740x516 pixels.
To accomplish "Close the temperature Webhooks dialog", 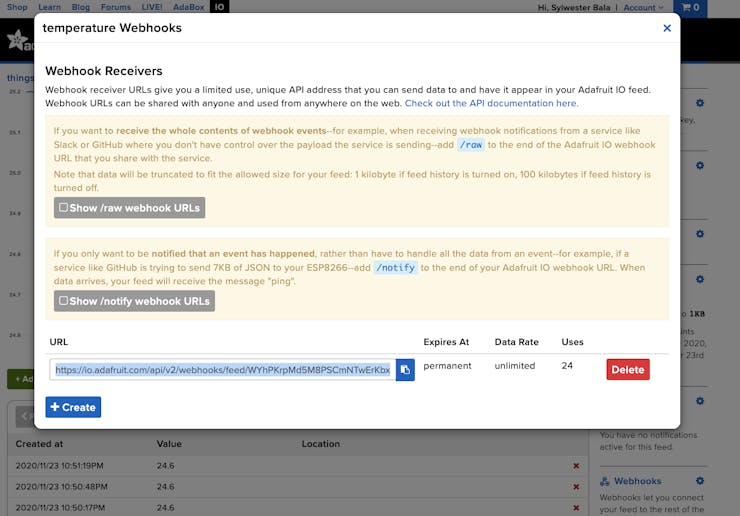I will 667,28.
